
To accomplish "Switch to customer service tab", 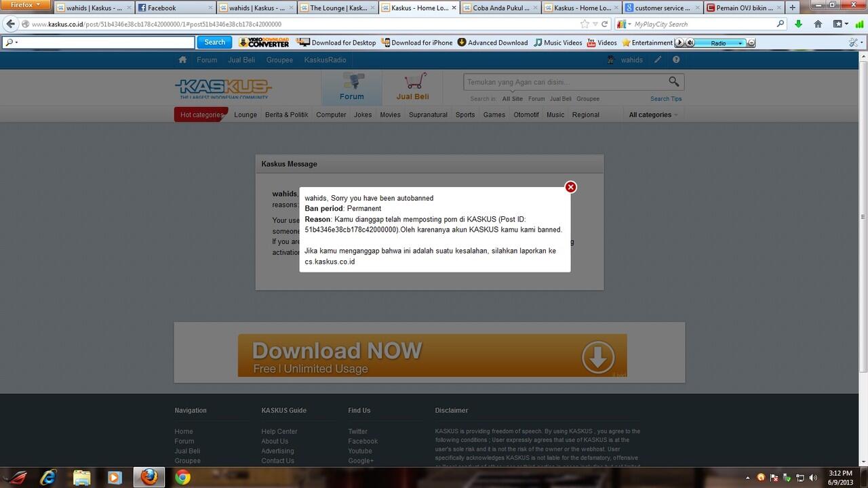I will tap(662, 8).
